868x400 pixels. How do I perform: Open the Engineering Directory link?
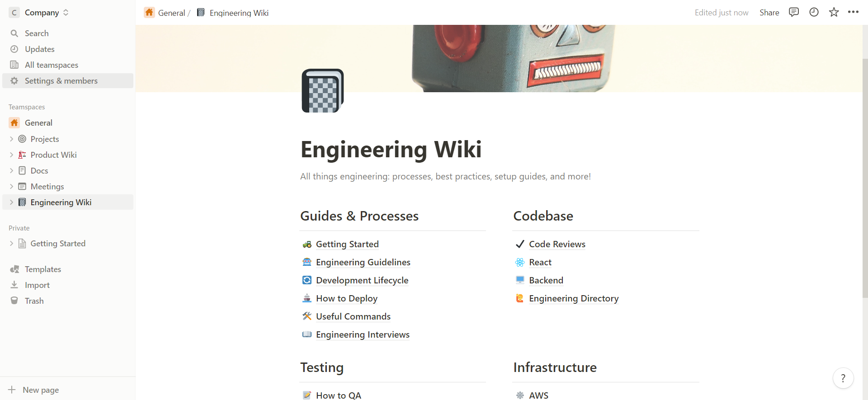pyautogui.click(x=574, y=298)
